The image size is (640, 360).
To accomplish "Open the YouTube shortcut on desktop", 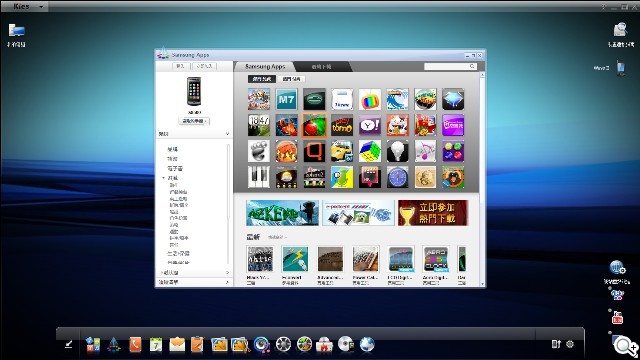I will point(617,318).
